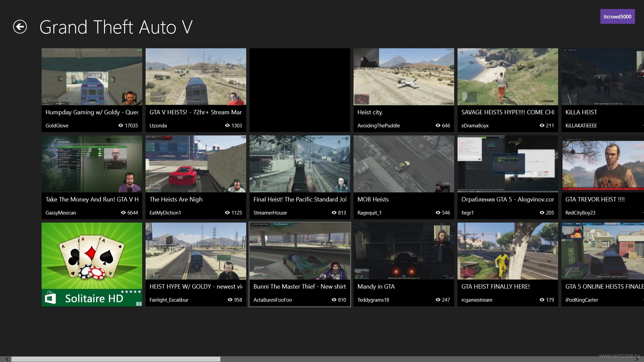This screenshot has width=644, height=362.
Task: Open EatMyDiction1's The Heists Are Nigh thumbnail
Action: tap(196, 164)
